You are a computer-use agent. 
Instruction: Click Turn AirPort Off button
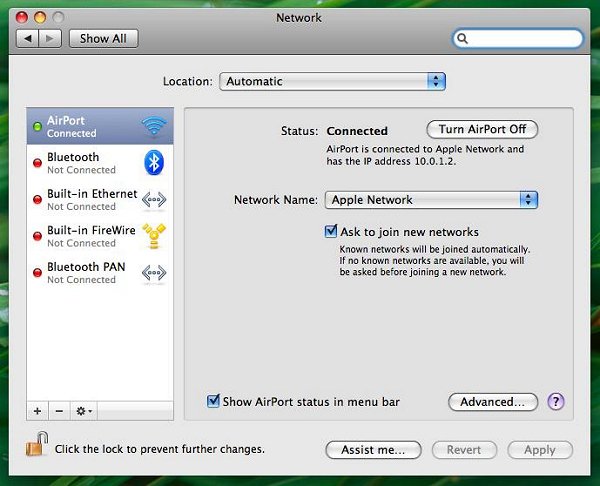(482, 130)
